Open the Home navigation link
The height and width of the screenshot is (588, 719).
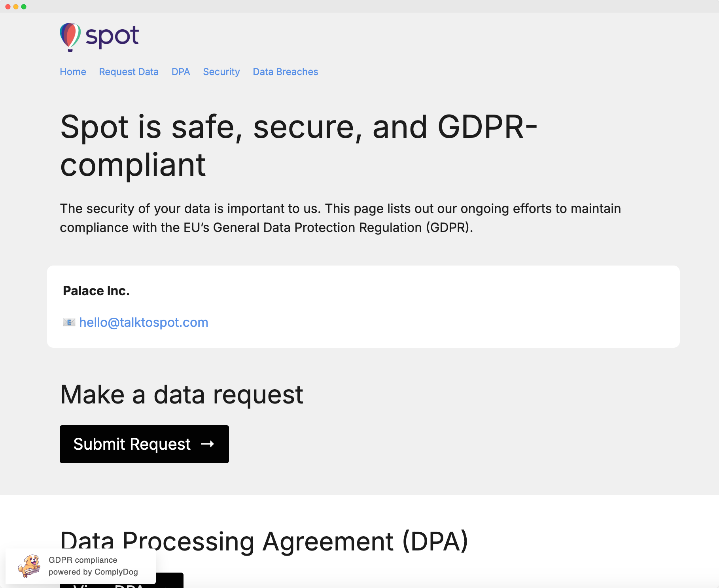pos(73,72)
